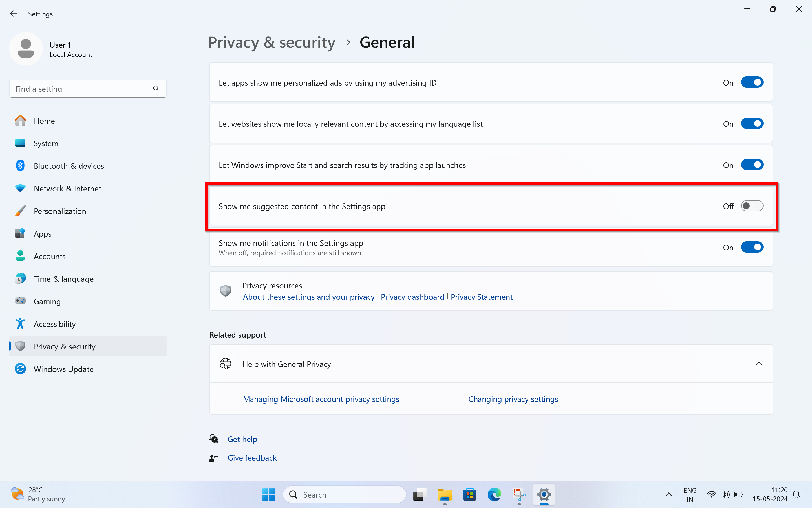Click the Accessibility figure icon
This screenshot has height=508, width=812.
[20, 323]
